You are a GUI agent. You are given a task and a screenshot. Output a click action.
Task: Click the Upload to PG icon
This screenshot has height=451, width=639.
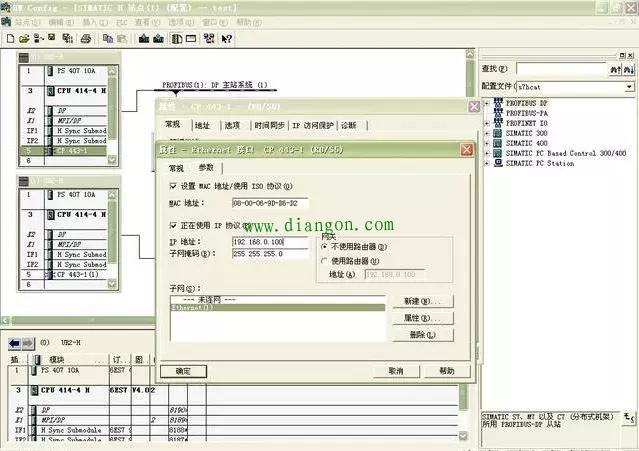pos(158,39)
